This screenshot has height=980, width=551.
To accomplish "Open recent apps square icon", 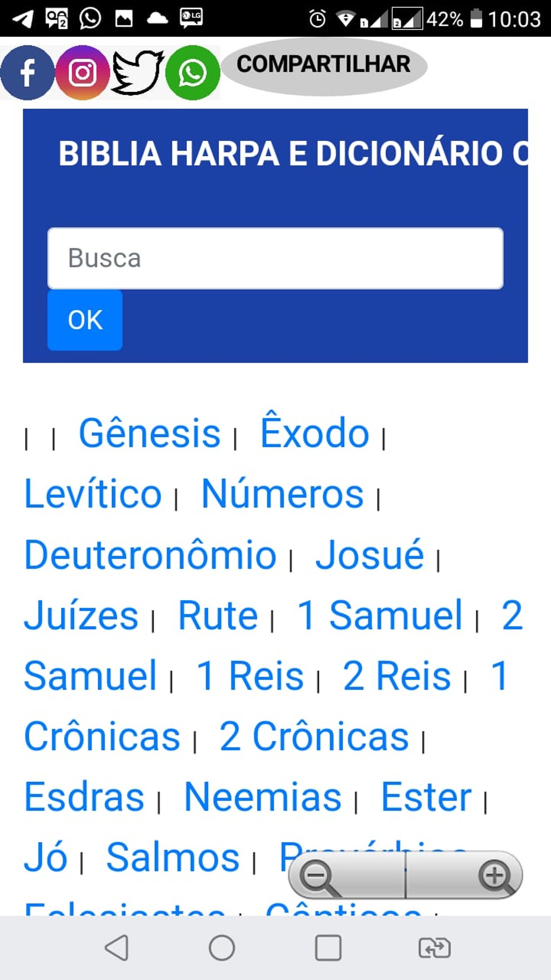I will [x=328, y=948].
